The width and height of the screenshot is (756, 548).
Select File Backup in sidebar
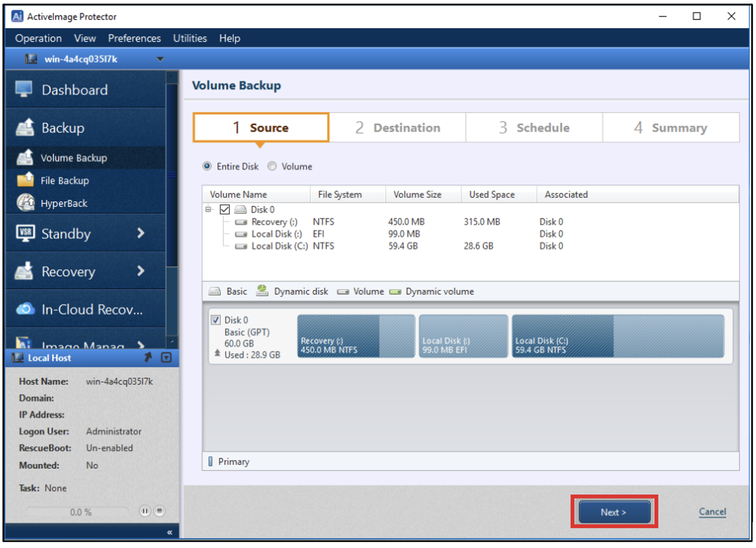tap(86, 180)
